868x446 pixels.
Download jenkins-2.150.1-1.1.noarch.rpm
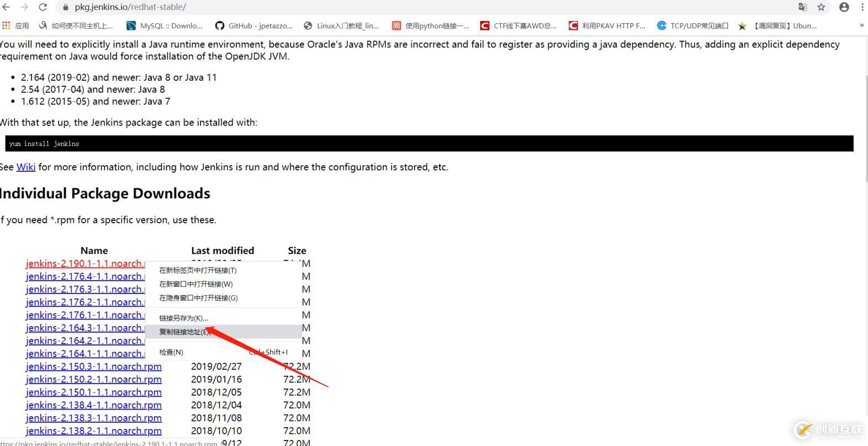94,392
